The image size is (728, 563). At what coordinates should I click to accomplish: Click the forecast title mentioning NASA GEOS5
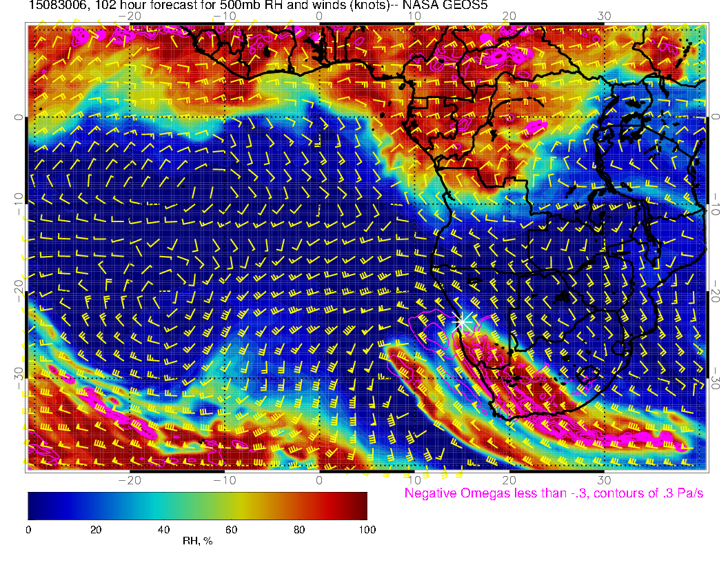pos(258,5)
